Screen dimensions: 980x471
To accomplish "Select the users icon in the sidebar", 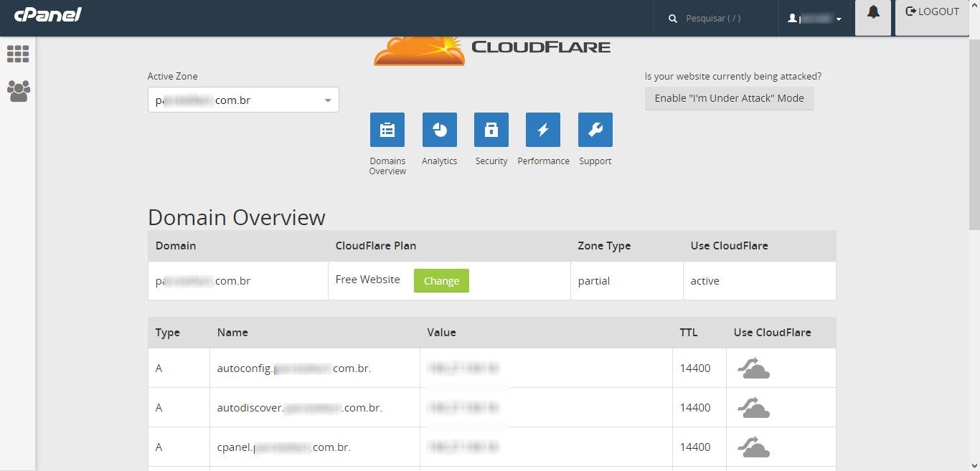I will pos(19,91).
